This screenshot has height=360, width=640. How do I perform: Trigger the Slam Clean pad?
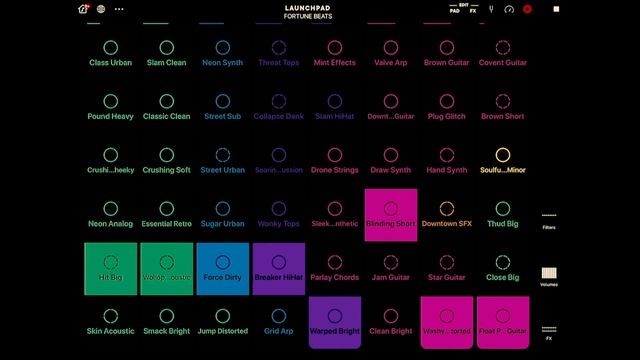point(167,54)
